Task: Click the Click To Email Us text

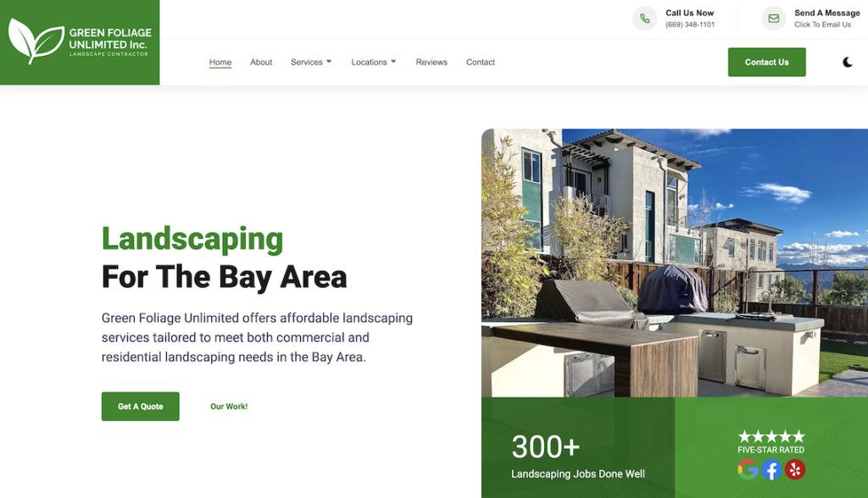Action: (x=822, y=25)
